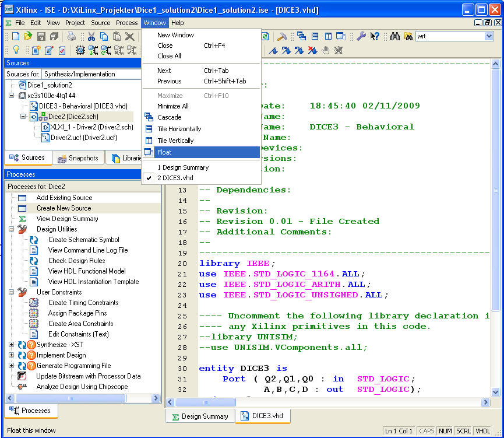Select Check Design Rules process
Image resolution: width=504 pixels, height=438 pixels.
(x=76, y=261)
